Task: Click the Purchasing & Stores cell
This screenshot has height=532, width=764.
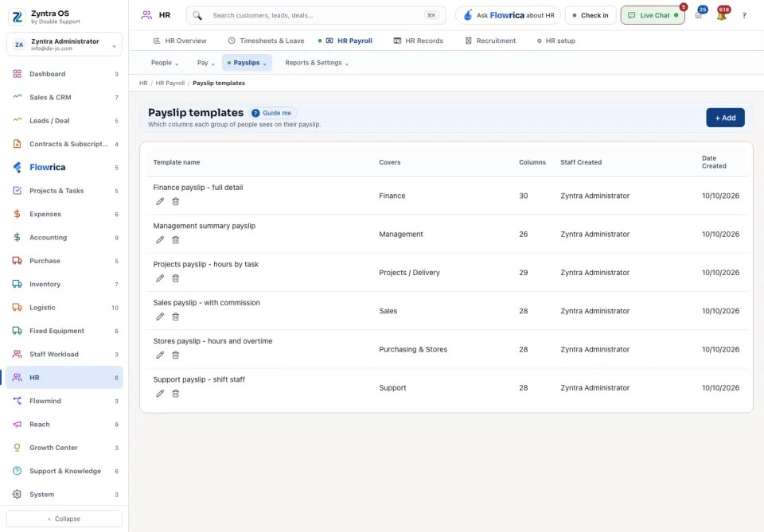Action: (x=413, y=349)
